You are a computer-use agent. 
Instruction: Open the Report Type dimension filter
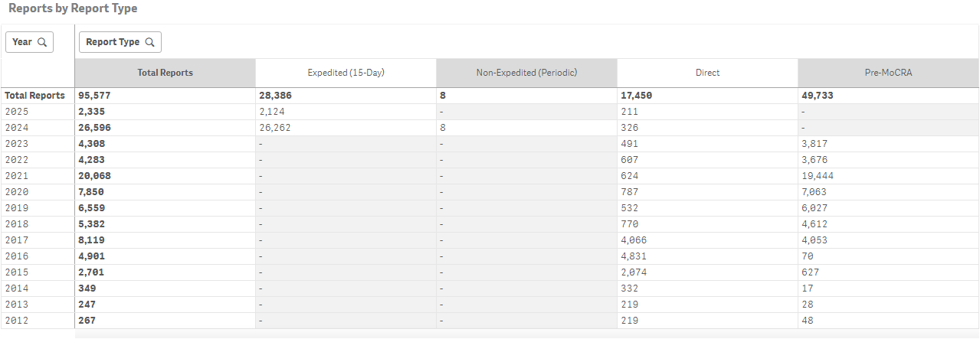coord(120,42)
